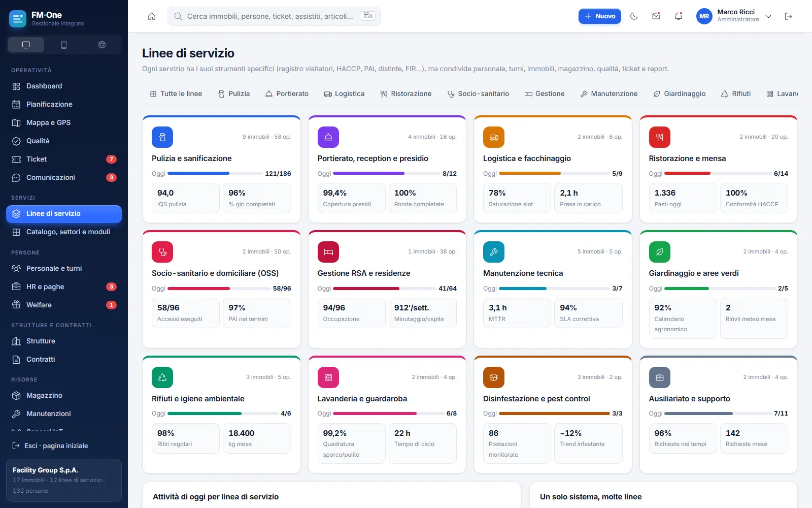Open Personale e turni
Image resolution: width=812 pixels, height=508 pixels.
pos(64,268)
